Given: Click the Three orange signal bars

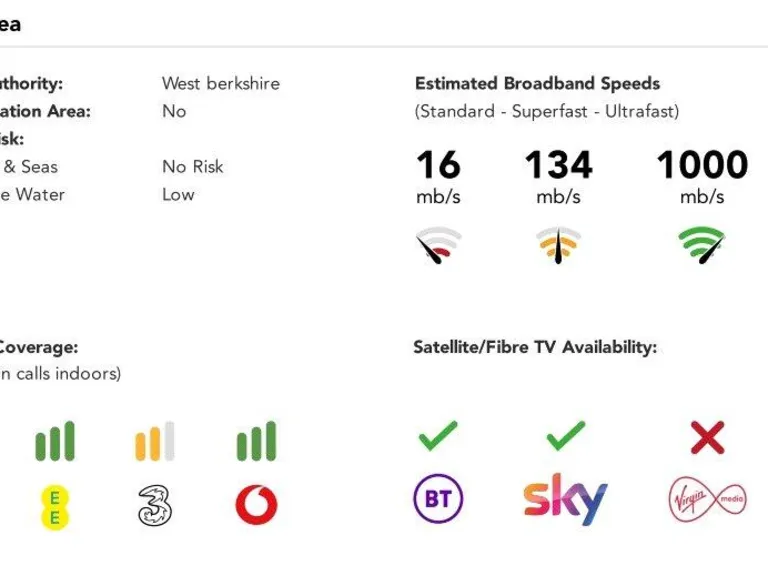Looking at the screenshot, I should pyautogui.click(x=155, y=442).
